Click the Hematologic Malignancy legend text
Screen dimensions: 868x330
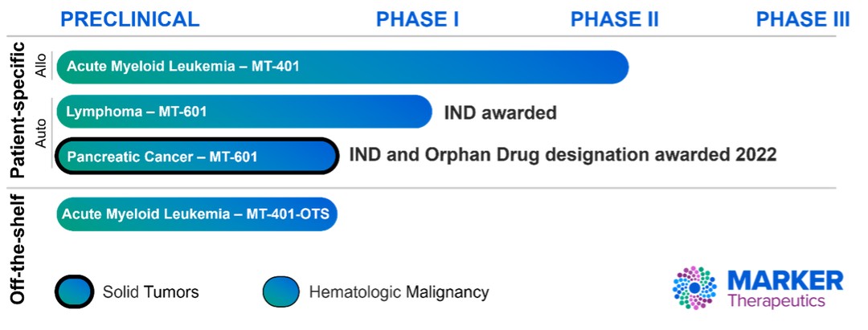point(399,291)
